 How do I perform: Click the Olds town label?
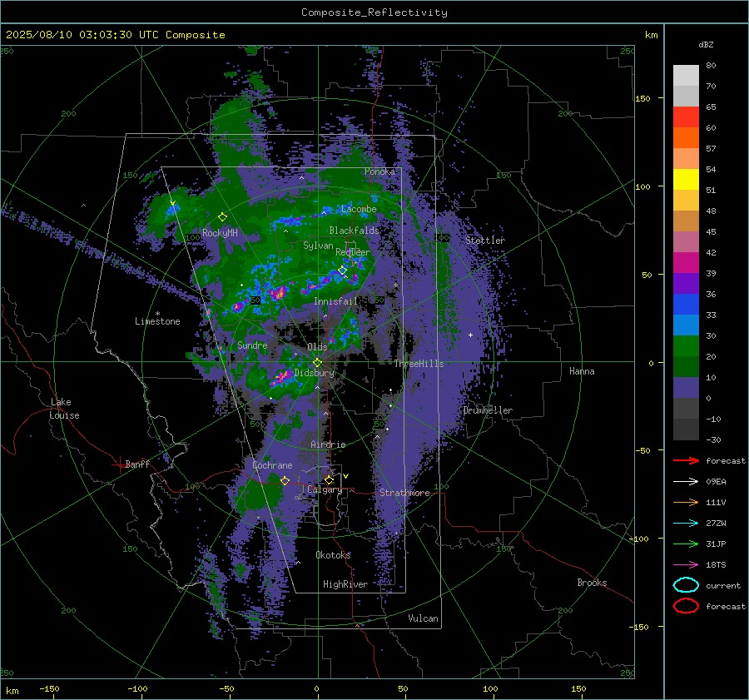click(317, 347)
